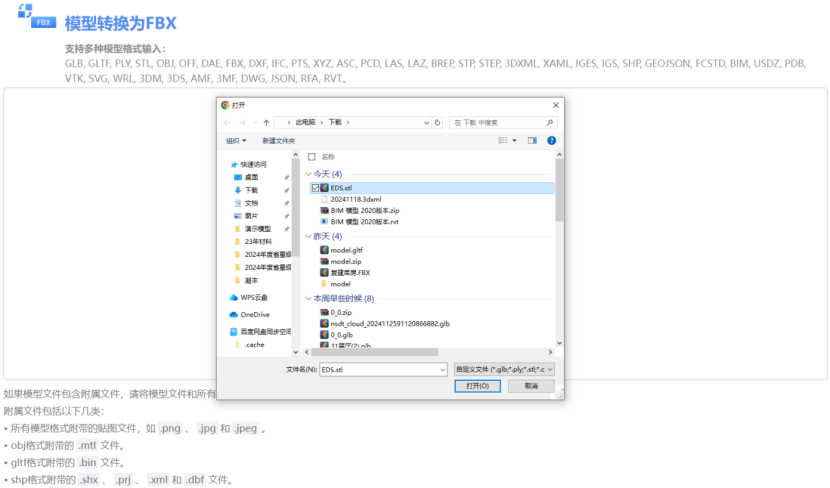Click 新建文件夹 in the toolbar
Screen dimensions: 830x488
coord(278,141)
